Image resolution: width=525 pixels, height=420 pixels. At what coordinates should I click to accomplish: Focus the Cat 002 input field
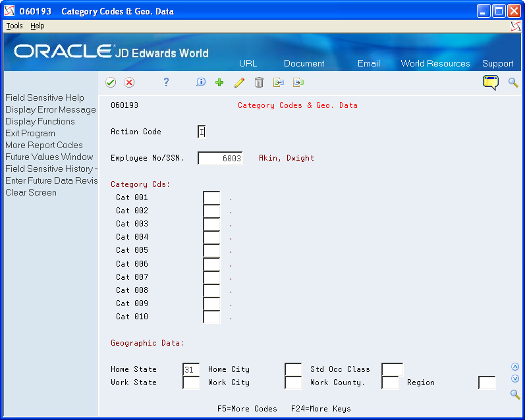click(x=211, y=211)
